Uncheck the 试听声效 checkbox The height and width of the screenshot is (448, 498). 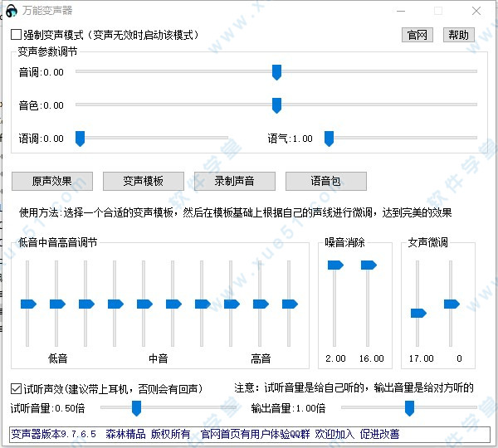tap(17, 388)
